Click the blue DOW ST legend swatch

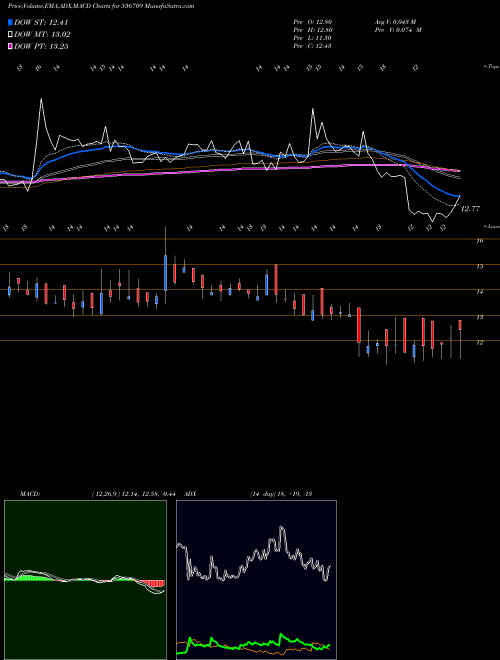point(10,22)
